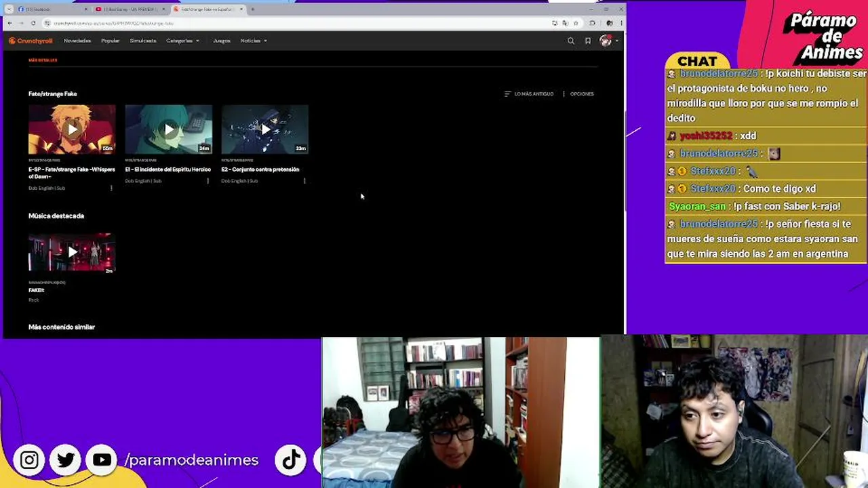
Task: Click the Fate/strange Fake season heading
Action: 53,94
